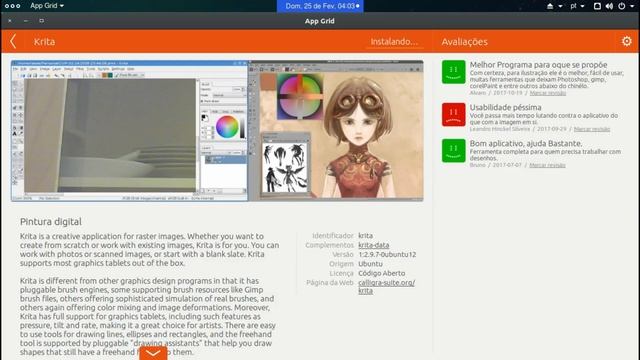This screenshot has height=360, width=640.
Task: Open the left Krita screenshot with grey canvas
Action: pyautogui.click(x=130, y=131)
